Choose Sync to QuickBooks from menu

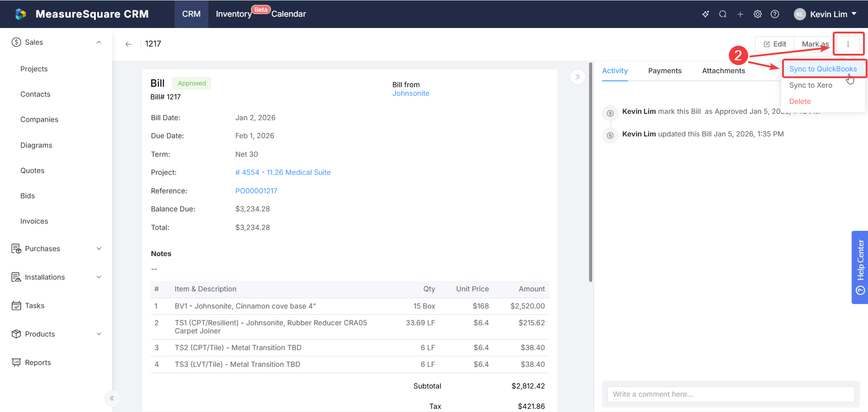tap(823, 69)
